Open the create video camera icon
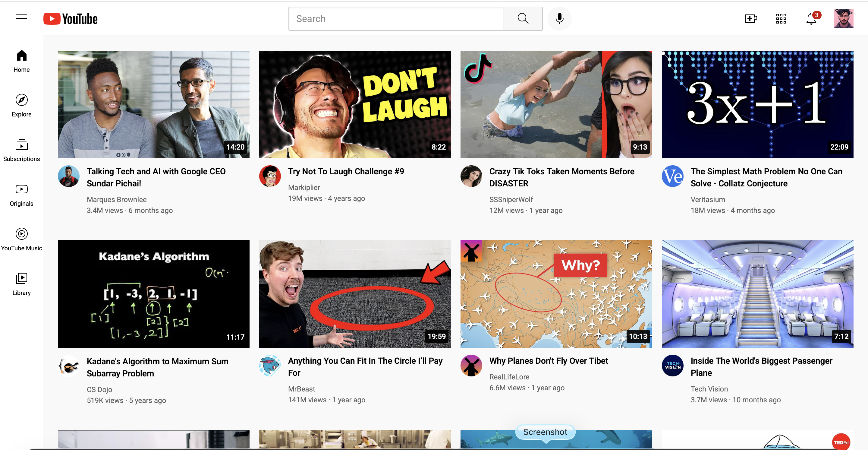 (x=751, y=18)
